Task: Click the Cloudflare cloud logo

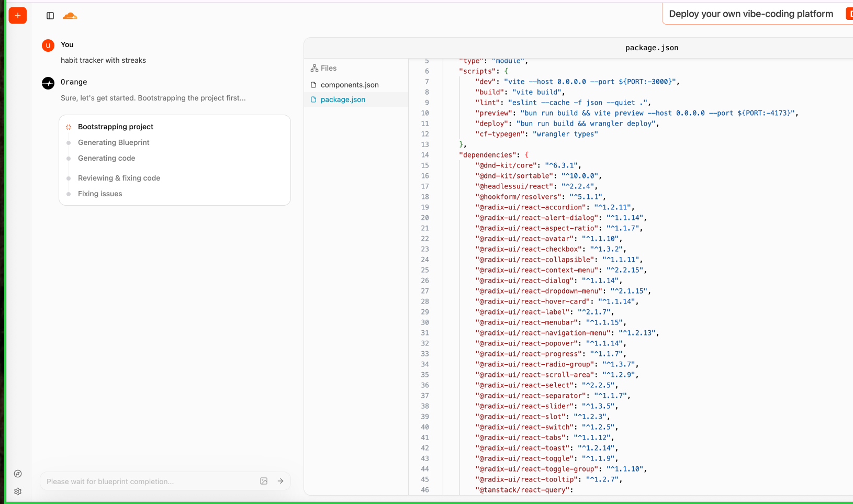Action: (70, 16)
